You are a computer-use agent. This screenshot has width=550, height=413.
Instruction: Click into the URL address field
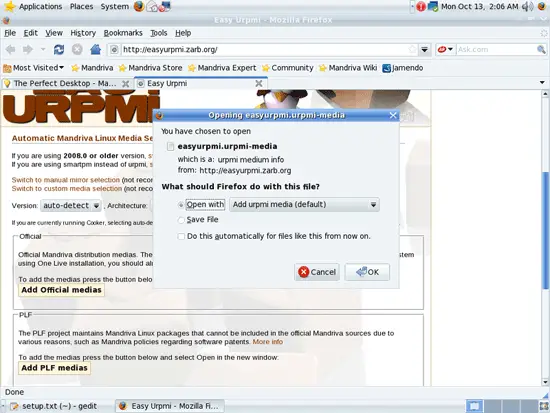coord(263,49)
